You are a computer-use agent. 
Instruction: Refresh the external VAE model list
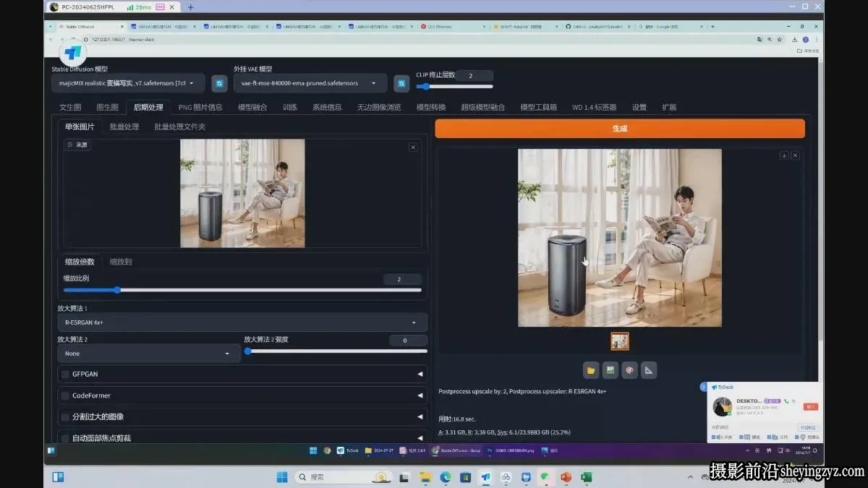(x=401, y=83)
